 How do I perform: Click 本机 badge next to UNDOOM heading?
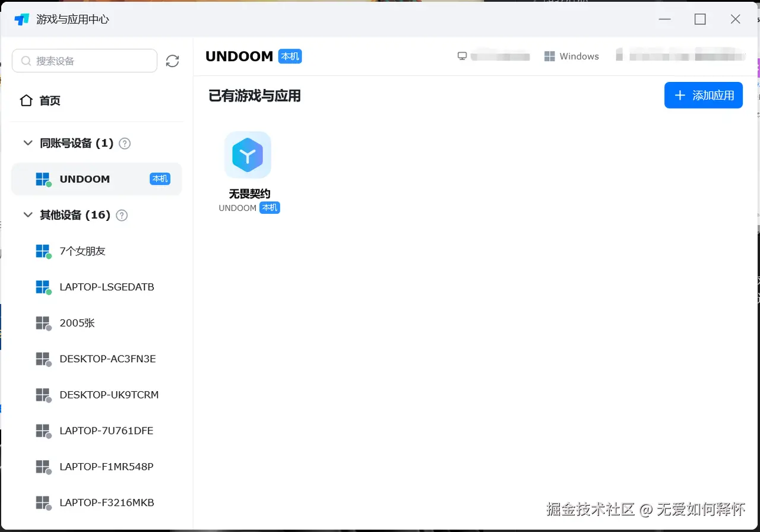pyautogui.click(x=290, y=56)
